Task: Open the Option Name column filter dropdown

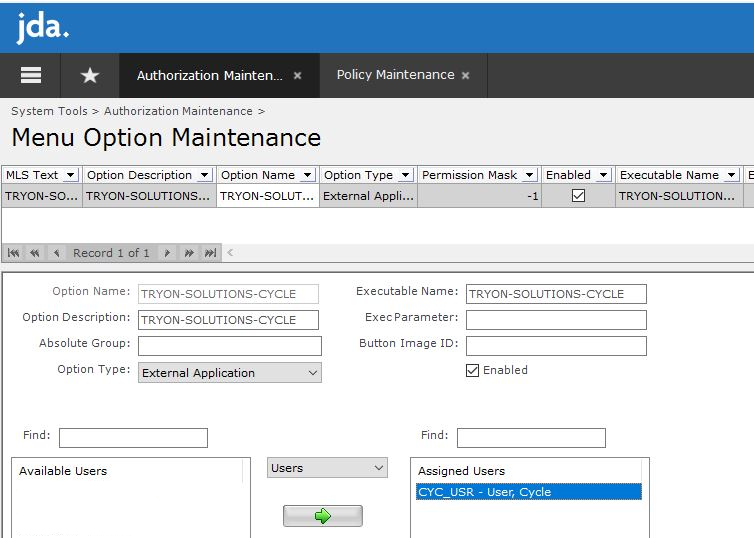Action: click(x=308, y=175)
